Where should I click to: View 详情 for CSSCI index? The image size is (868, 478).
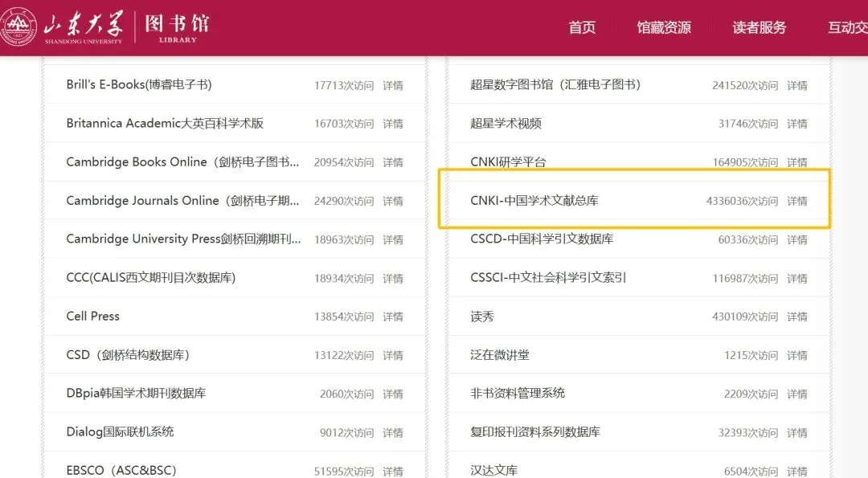(797, 278)
